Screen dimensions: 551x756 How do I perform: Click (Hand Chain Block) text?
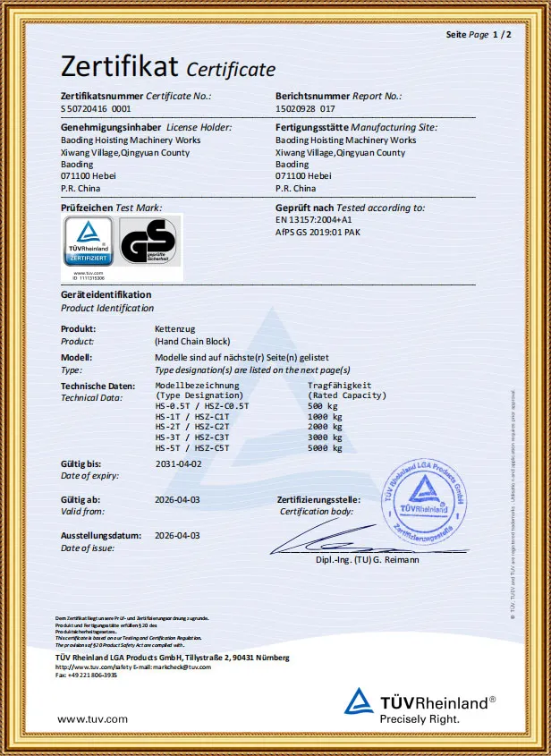pyautogui.click(x=192, y=342)
